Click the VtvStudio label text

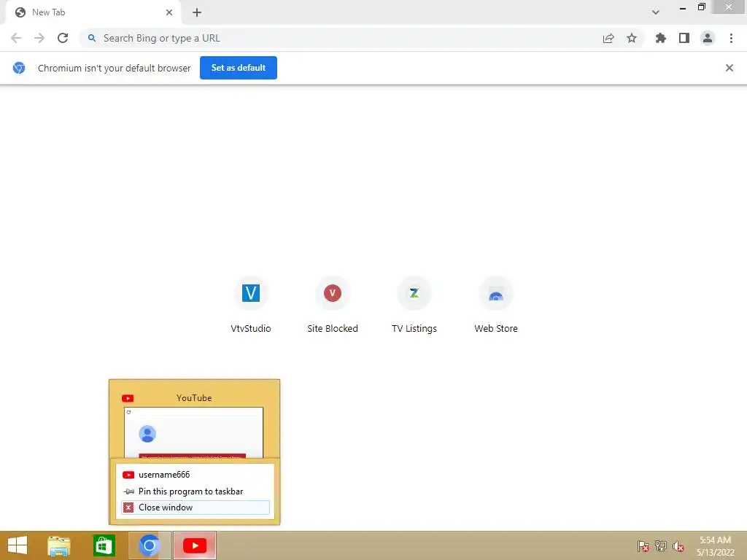point(251,329)
